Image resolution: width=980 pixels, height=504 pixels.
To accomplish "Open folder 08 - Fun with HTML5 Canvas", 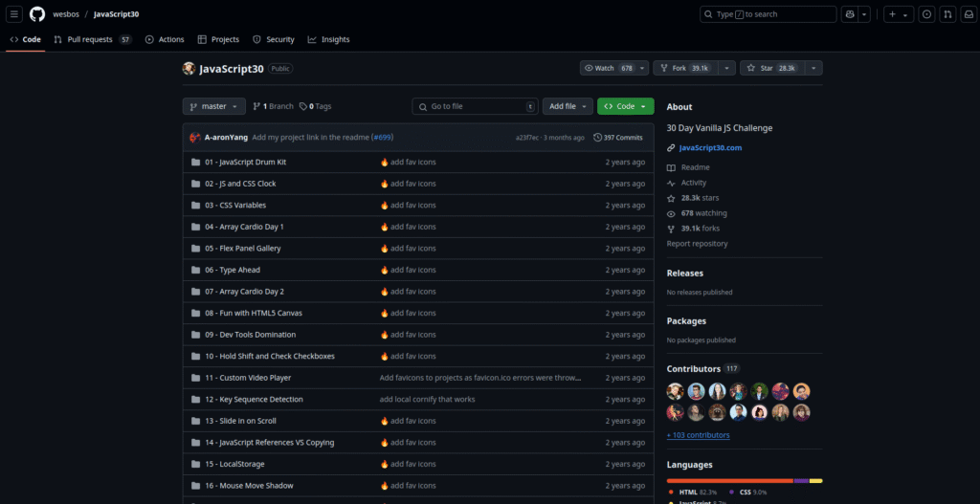I will click(253, 313).
